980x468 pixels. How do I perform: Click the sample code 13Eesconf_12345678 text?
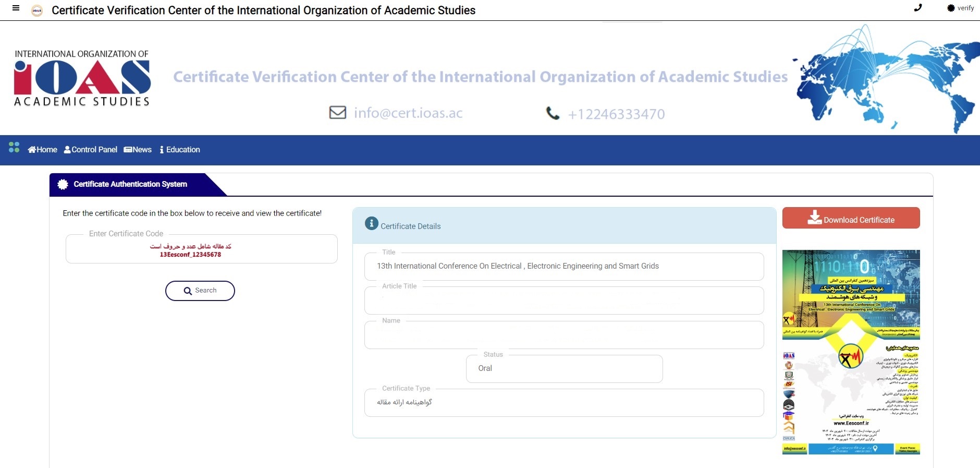190,255
